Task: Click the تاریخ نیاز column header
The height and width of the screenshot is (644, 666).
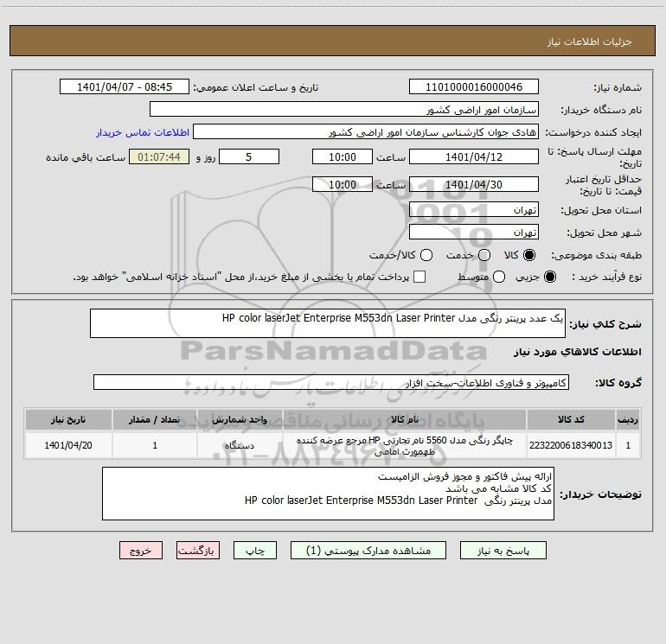Action: (x=68, y=419)
